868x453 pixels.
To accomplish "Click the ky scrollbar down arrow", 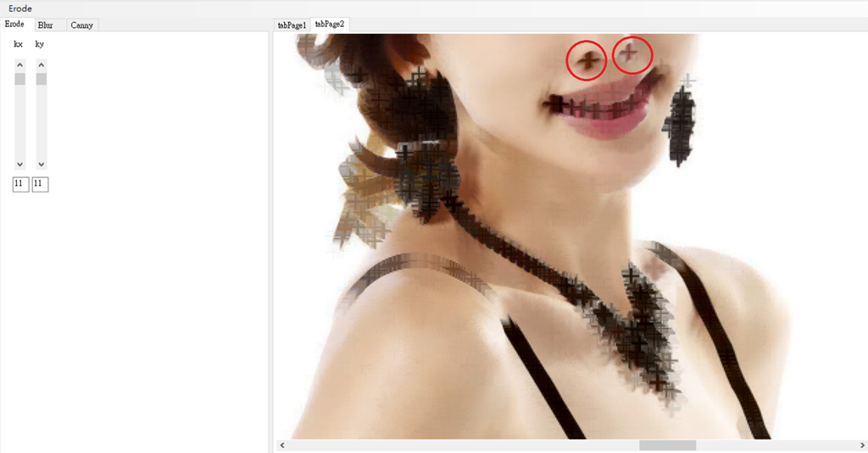I will point(42,165).
